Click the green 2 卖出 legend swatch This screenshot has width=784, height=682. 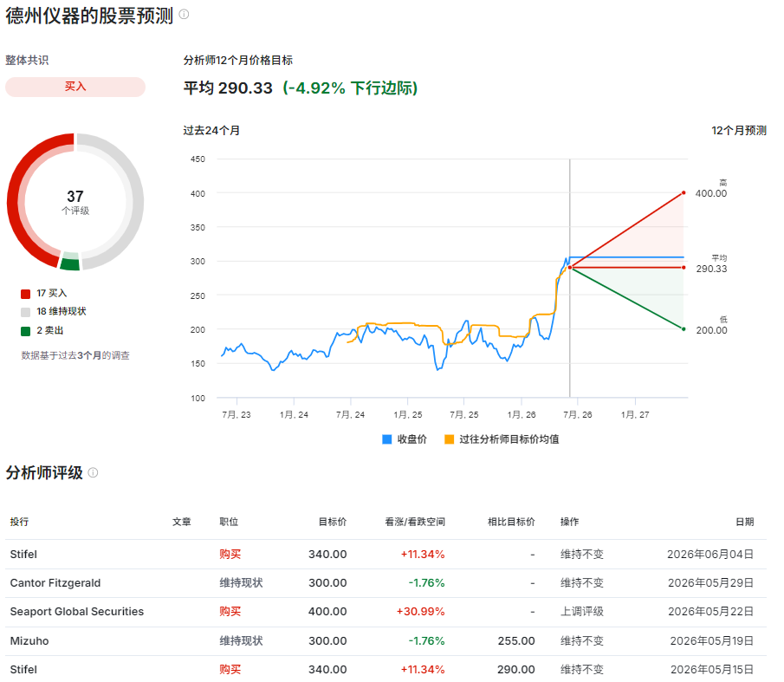coord(25,331)
